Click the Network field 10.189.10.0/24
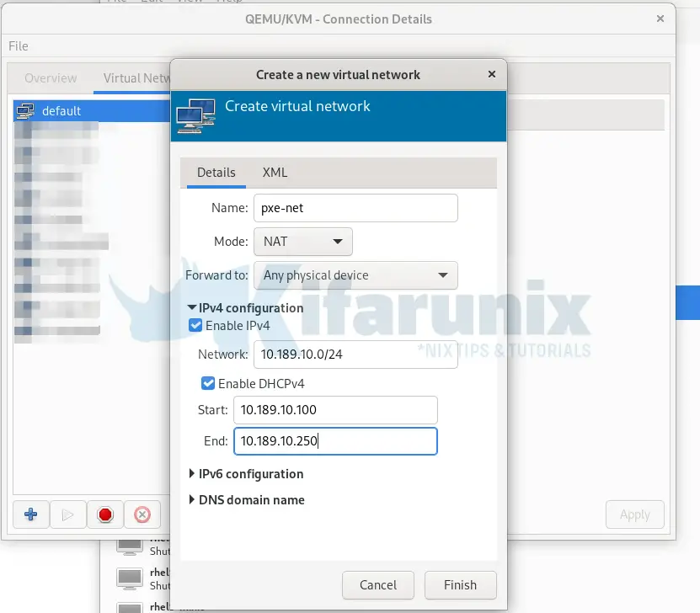700x613 pixels. pyautogui.click(x=355, y=354)
